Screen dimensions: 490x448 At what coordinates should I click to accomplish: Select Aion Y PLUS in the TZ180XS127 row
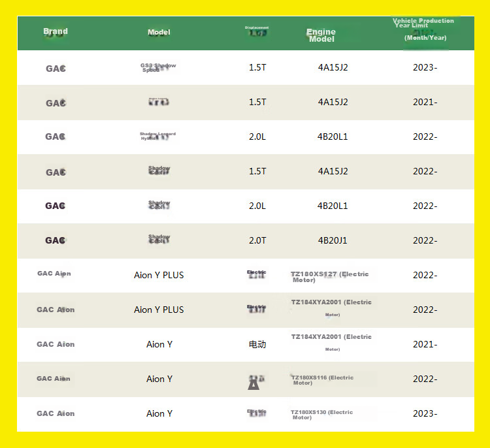coord(159,275)
